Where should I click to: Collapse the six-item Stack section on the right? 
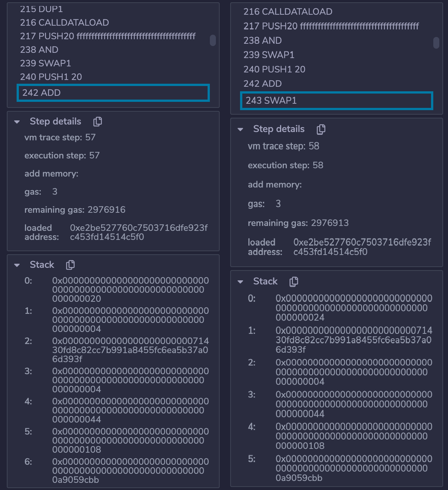point(240,282)
